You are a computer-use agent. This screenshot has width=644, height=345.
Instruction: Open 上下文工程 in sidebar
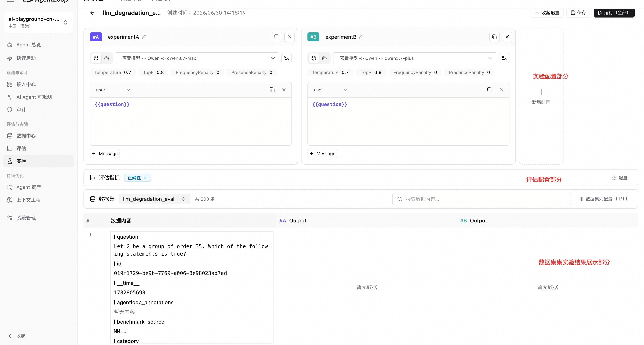click(x=39, y=200)
